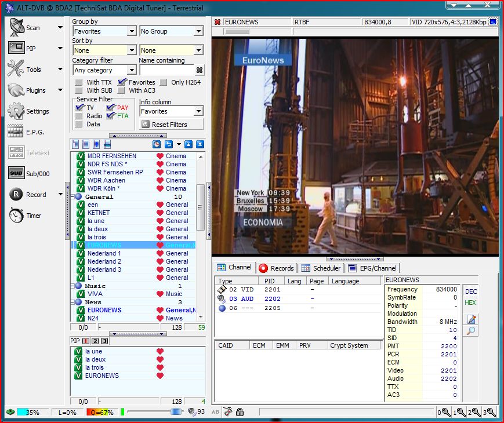
Task: Click the zoom 3 magnifier in status bar
Action: [x=490, y=412]
